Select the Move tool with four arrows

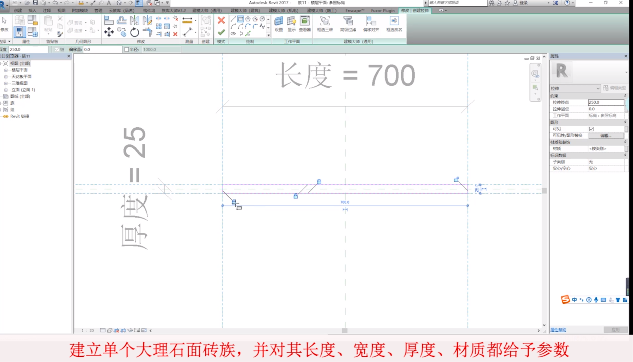[x=109, y=32]
